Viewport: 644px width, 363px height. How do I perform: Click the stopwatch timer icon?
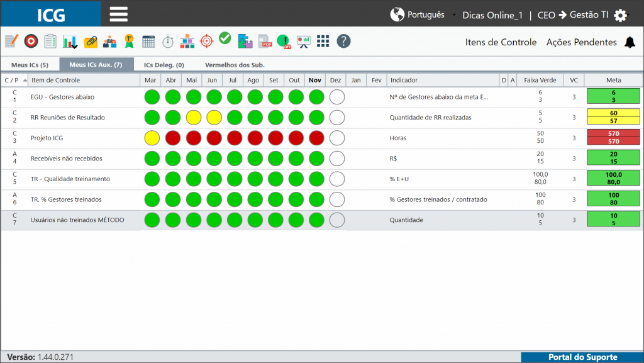(x=167, y=42)
